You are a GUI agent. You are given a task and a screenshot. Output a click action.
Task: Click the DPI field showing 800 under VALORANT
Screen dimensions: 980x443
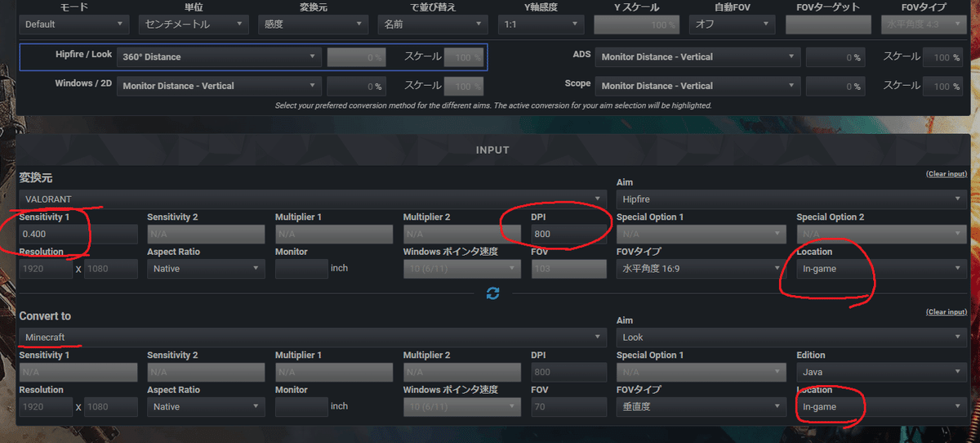click(569, 234)
